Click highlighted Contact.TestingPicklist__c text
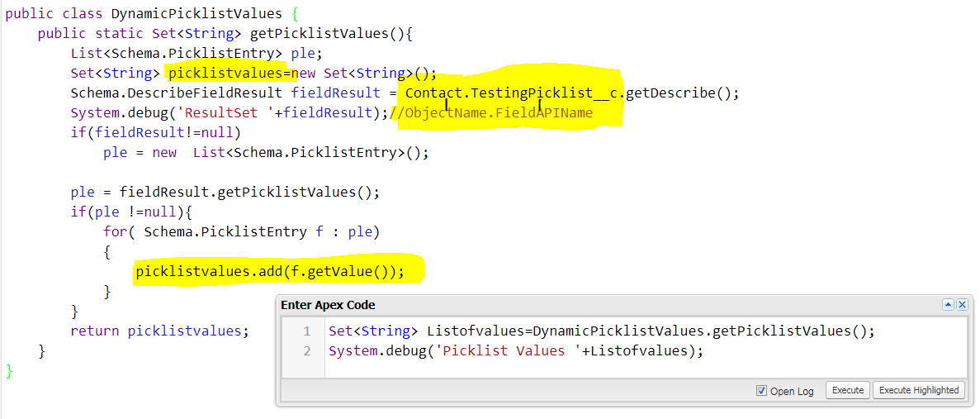This screenshot has height=419, width=980. tap(512, 93)
